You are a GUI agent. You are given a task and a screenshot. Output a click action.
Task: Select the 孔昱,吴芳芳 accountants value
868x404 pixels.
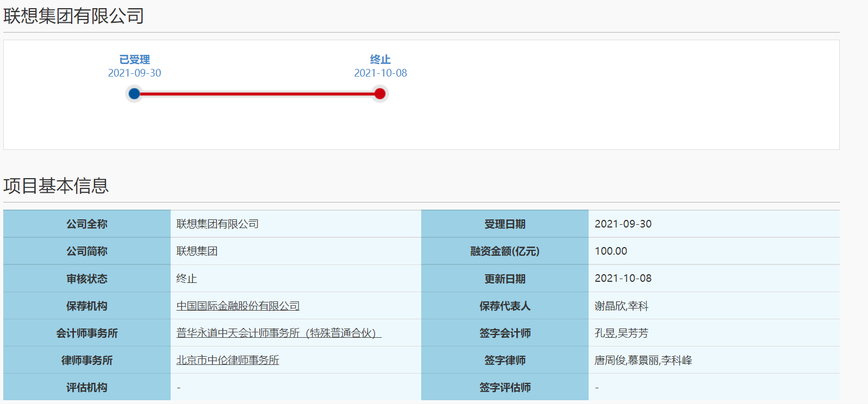click(x=621, y=333)
